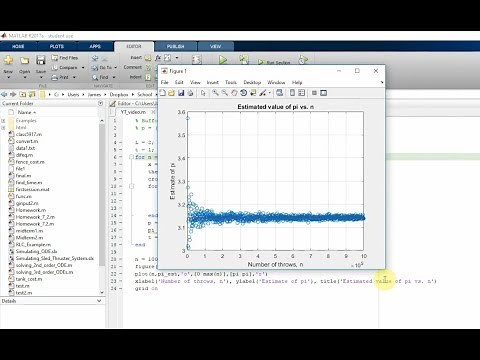Click Link Plot icon in Figure toolbar
Viewport: 480px width, 360px height.
click(x=279, y=93)
